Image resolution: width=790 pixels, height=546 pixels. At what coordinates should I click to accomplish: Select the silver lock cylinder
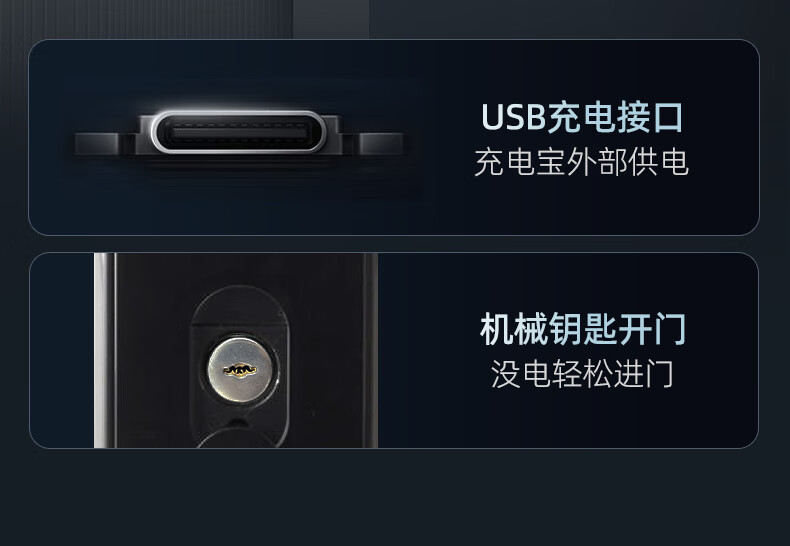click(240, 370)
